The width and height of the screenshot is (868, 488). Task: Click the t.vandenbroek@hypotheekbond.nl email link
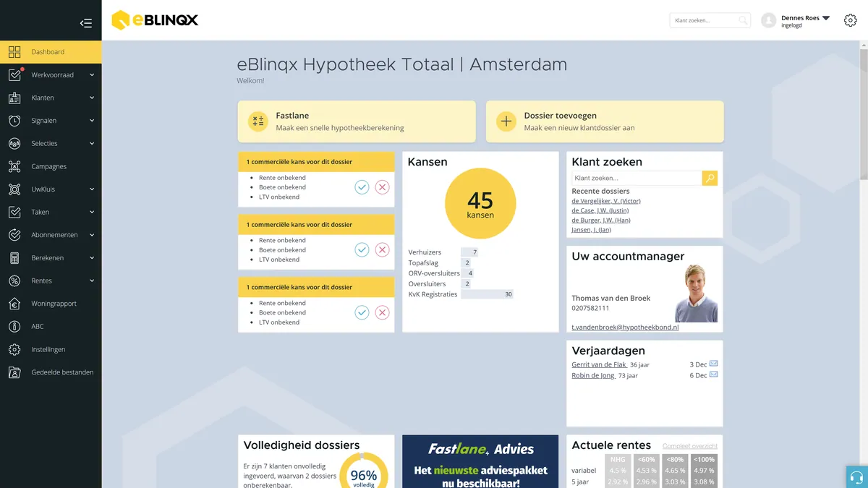tap(625, 328)
